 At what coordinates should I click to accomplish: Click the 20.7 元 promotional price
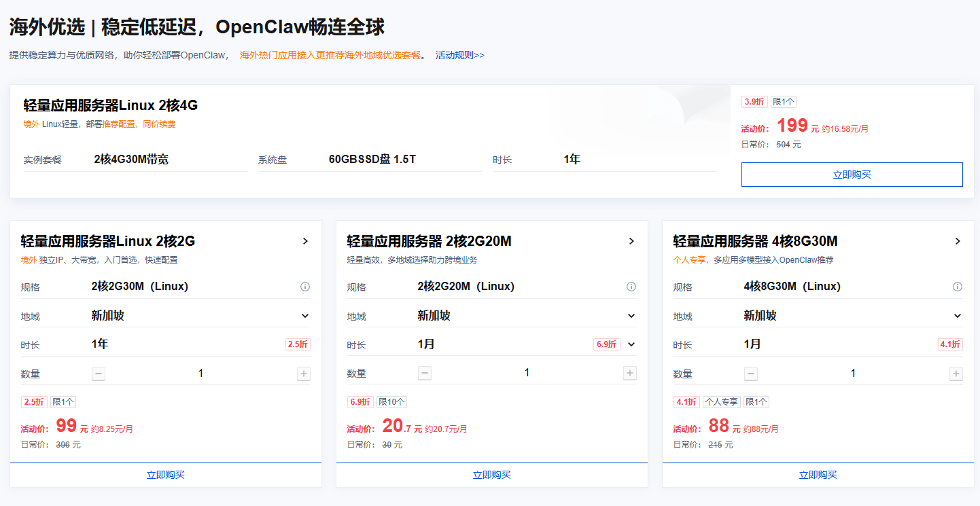pos(402,427)
